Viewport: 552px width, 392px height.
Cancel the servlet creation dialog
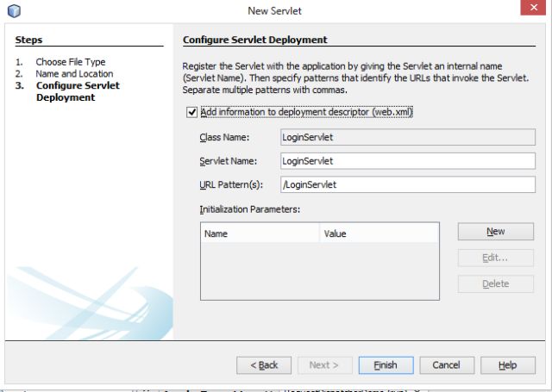click(446, 365)
